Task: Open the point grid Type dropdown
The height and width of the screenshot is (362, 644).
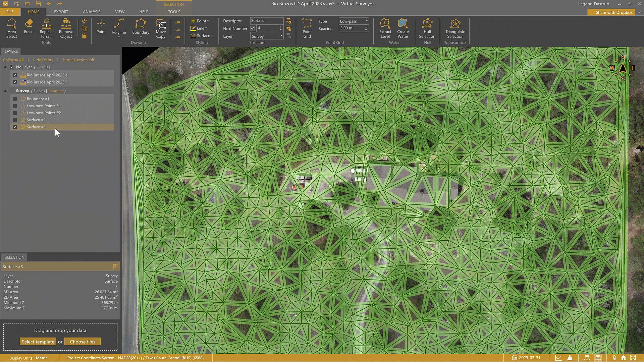Action: 354,21
